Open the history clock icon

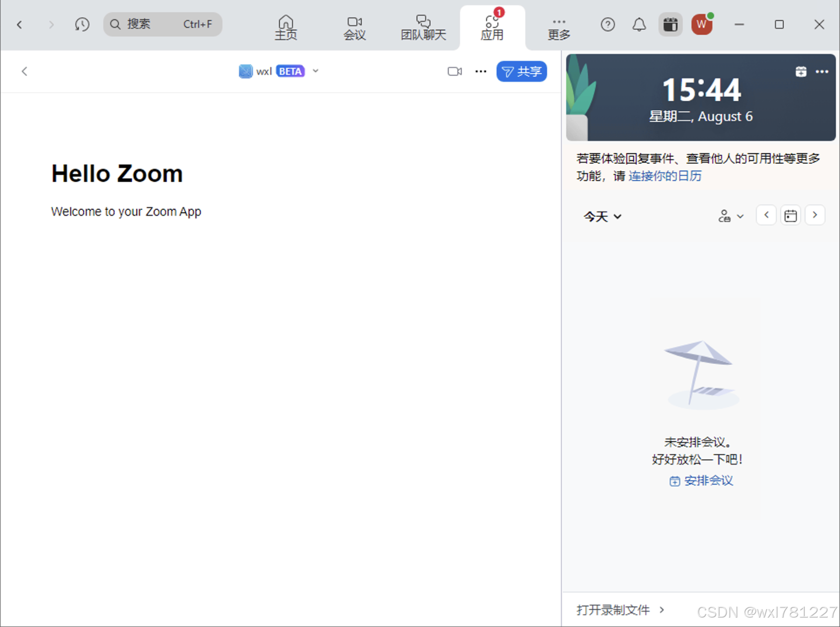click(x=82, y=24)
